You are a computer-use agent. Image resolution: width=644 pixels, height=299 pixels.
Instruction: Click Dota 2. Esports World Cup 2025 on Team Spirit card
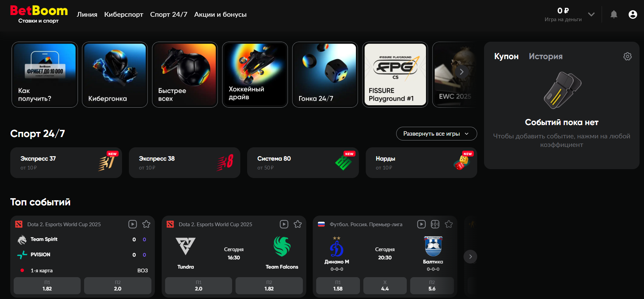[x=64, y=225]
